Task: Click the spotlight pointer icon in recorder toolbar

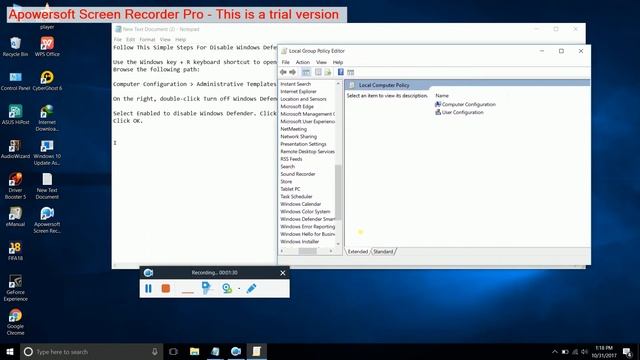Action: (x=206, y=288)
